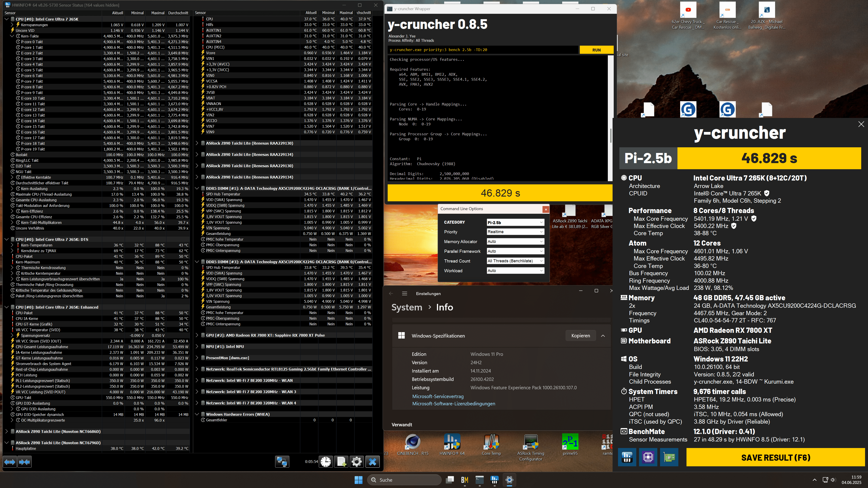The width and height of the screenshot is (868, 488).
Task: Click the SAVE RESULT (F6) button
Action: (775, 457)
